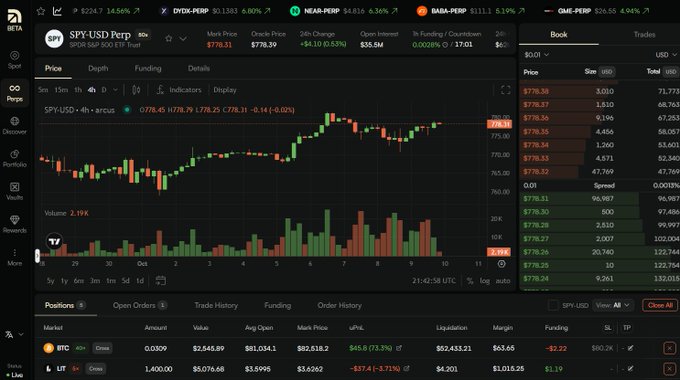The height and width of the screenshot is (380, 680).
Task: Switch to the Funding chart tab
Action: click(148, 68)
